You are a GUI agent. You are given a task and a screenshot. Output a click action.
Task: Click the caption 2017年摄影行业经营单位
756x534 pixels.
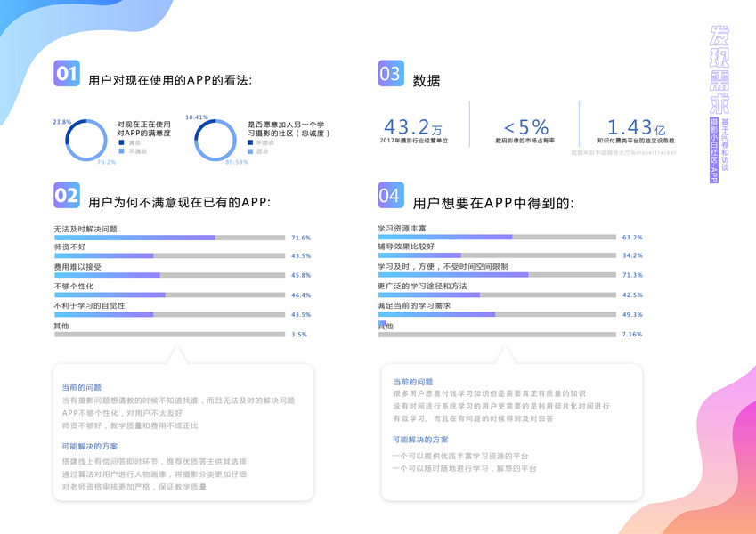414,141
